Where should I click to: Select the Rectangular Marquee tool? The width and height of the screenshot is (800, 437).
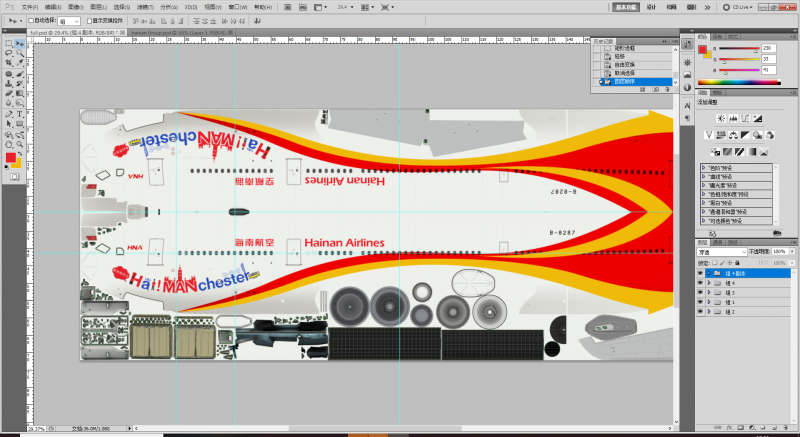tap(9, 44)
